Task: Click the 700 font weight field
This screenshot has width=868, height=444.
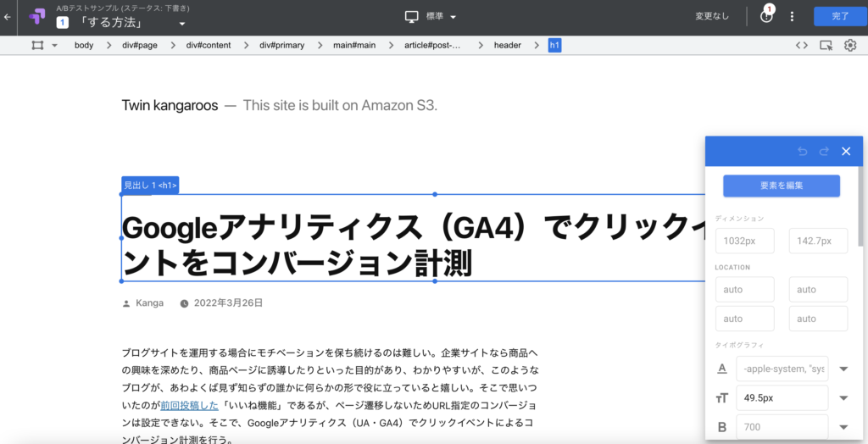Action: tap(782, 427)
